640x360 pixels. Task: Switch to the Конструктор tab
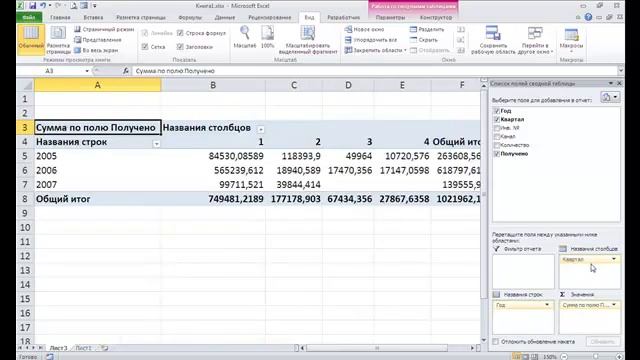pyautogui.click(x=436, y=18)
